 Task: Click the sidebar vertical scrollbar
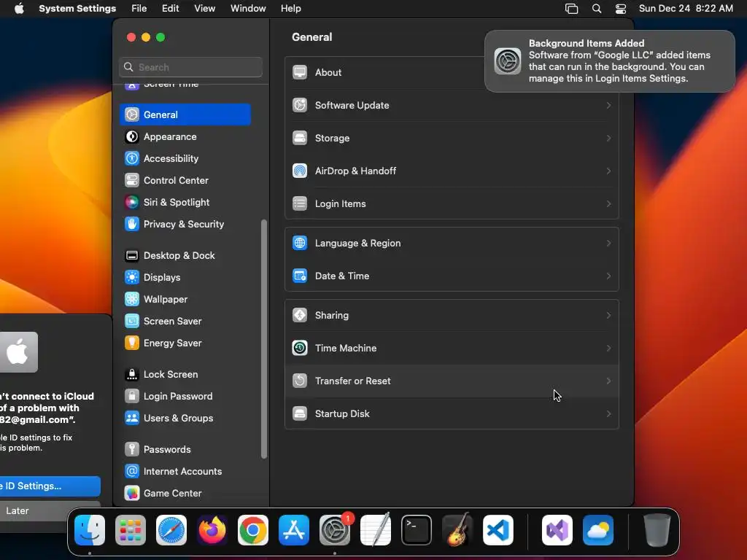(264, 339)
